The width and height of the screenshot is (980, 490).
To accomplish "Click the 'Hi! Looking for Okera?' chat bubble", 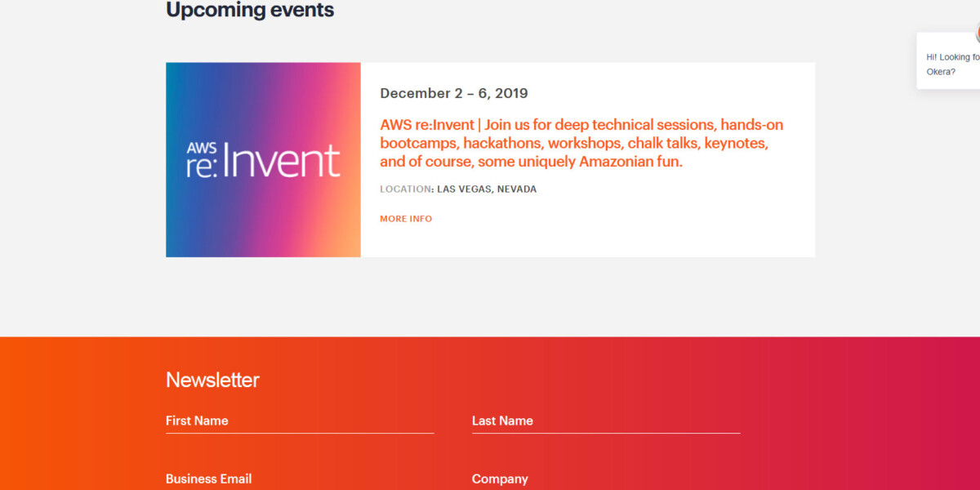I will [951, 65].
